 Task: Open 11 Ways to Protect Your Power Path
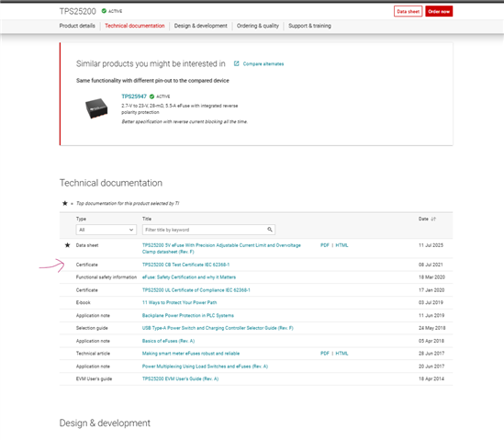(x=179, y=302)
